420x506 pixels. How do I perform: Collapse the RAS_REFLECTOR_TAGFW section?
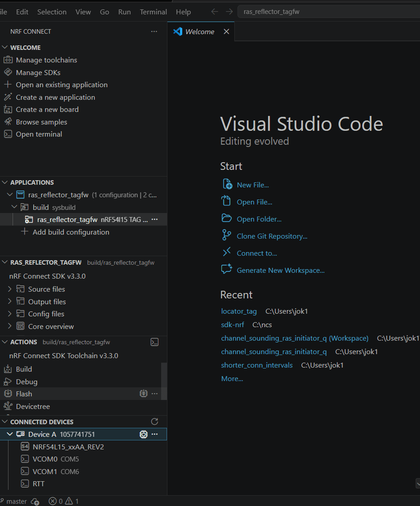click(5, 262)
